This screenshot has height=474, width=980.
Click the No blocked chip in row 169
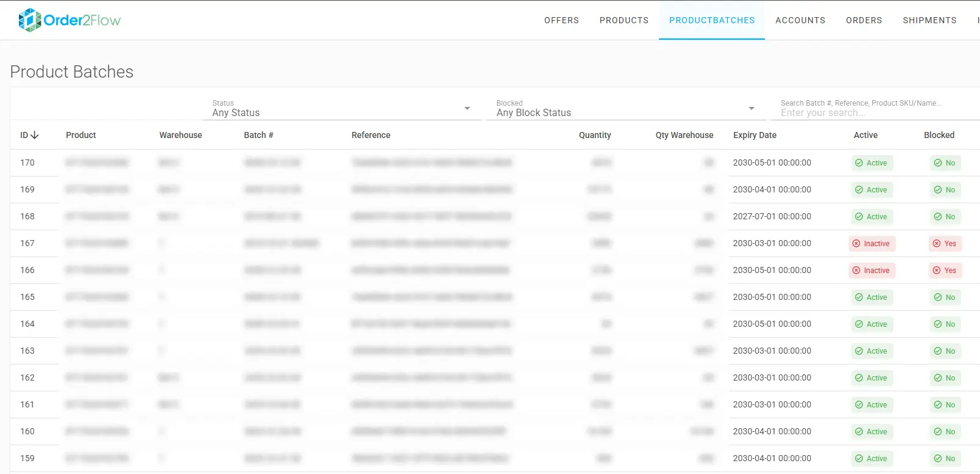[x=945, y=190]
